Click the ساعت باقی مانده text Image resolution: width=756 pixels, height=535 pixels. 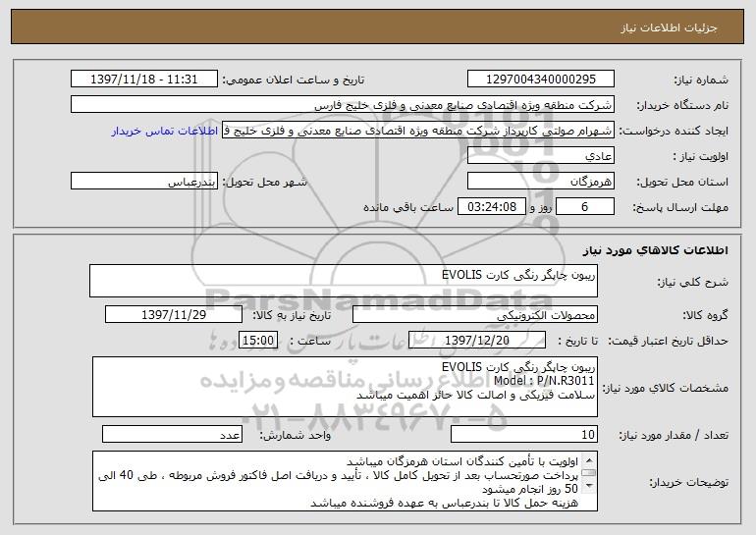(408, 207)
